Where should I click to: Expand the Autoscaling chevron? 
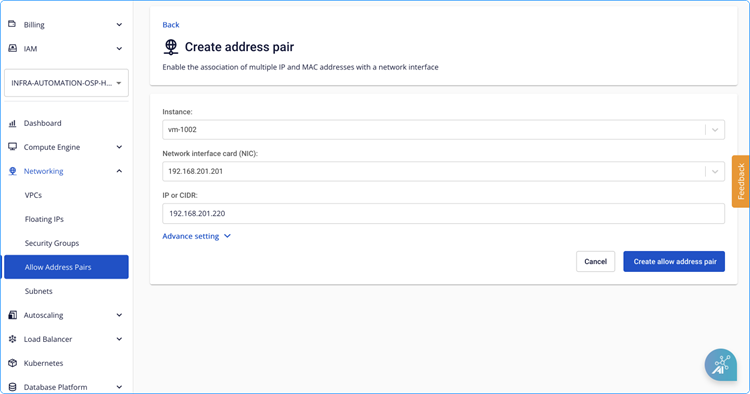119,315
